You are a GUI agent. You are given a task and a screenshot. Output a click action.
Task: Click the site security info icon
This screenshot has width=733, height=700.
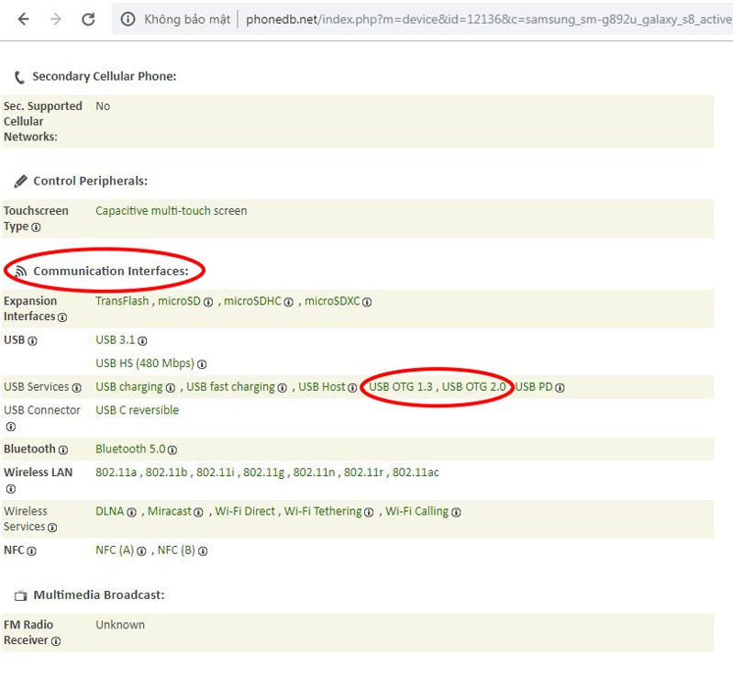(128, 19)
